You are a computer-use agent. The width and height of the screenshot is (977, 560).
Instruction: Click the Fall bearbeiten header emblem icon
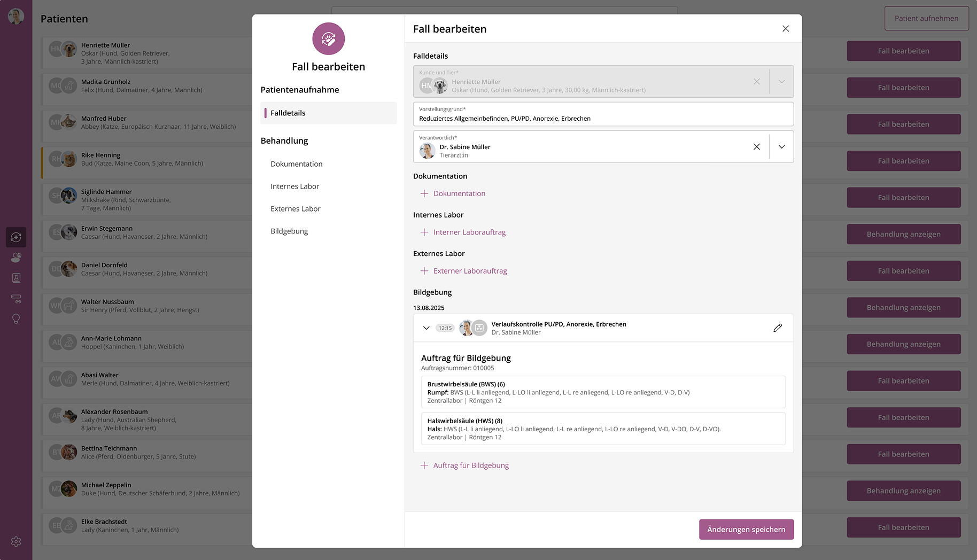pyautogui.click(x=329, y=38)
